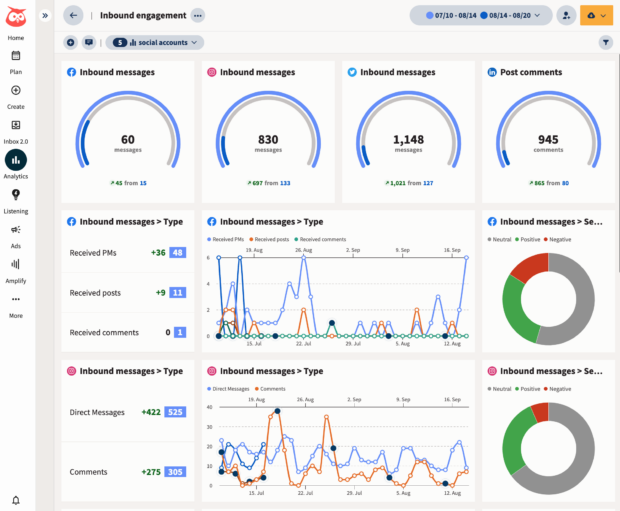Open the date range comparison dropdown
Screen dimensions: 620x511
coord(480,16)
